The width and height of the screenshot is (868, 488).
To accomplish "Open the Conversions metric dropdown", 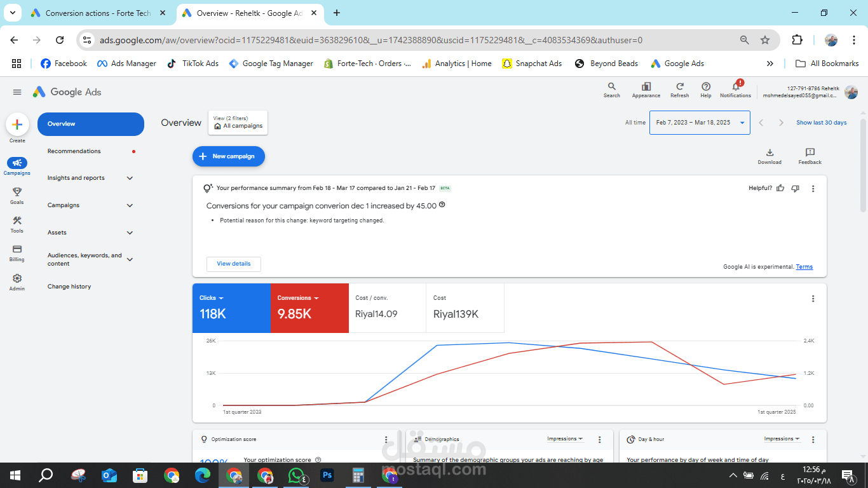I will pyautogui.click(x=298, y=298).
